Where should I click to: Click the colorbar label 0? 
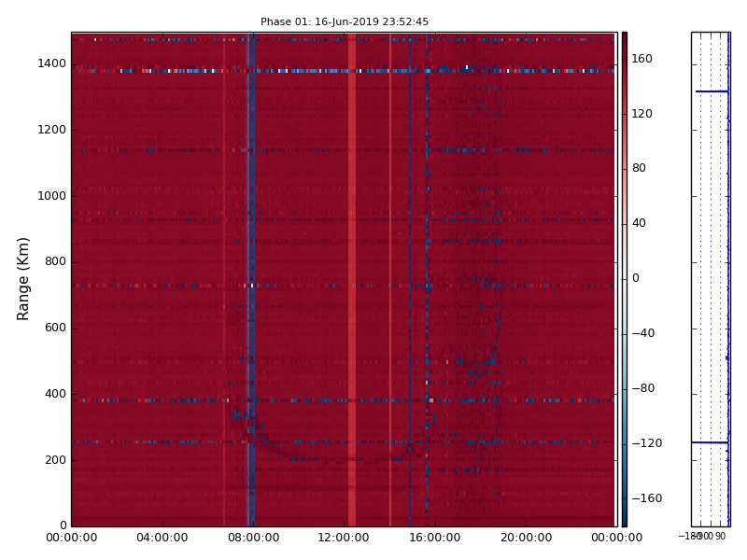point(636,278)
